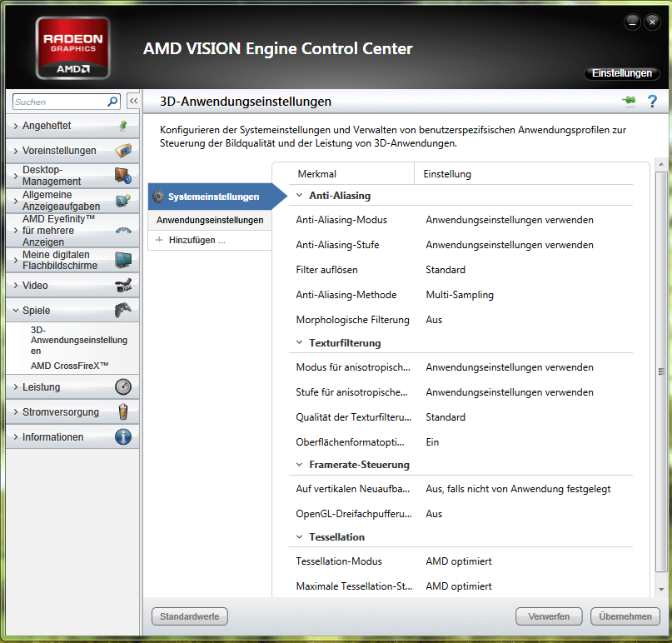Change Morphologische Filterung Aus value

[x=434, y=320]
